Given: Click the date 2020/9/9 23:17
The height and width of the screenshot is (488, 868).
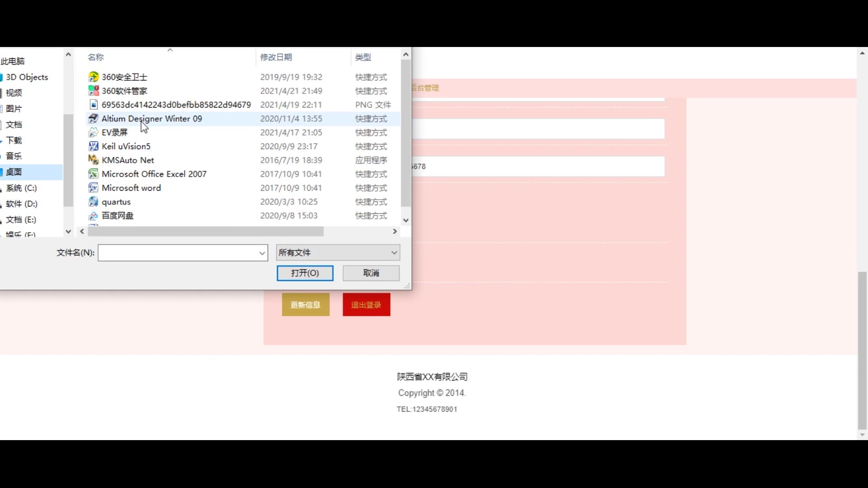Looking at the screenshot, I should [289, 146].
